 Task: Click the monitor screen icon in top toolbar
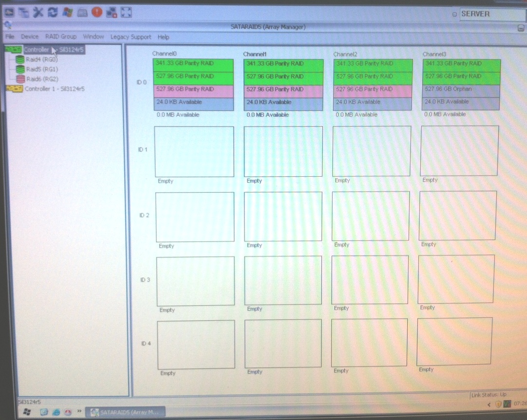[9, 13]
